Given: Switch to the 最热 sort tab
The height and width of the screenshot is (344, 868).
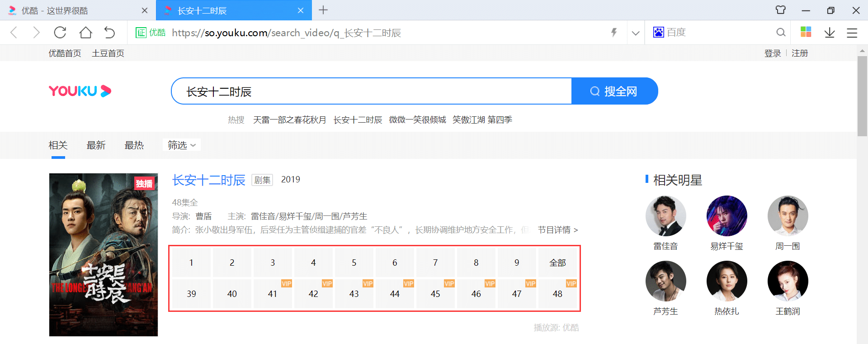Looking at the screenshot, I should (134, 145).
